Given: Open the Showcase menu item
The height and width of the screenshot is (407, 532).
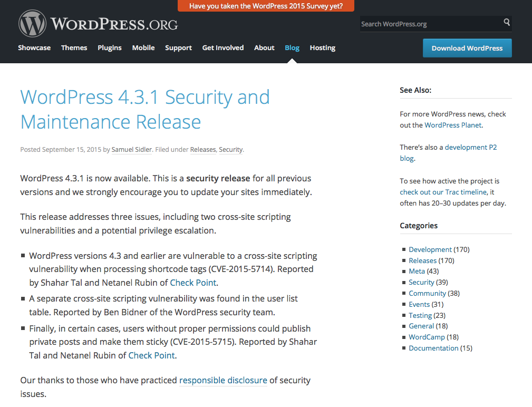Looking at the screenshot, I should pos(34,48).
